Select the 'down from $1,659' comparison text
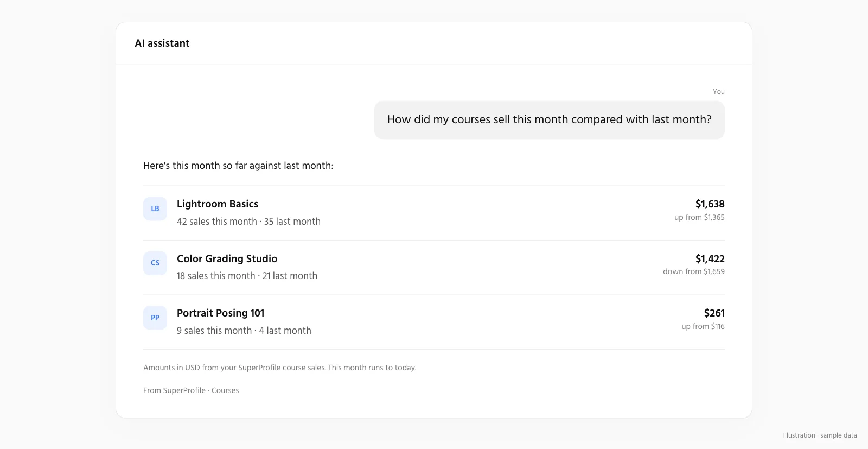 coord(694,271)
